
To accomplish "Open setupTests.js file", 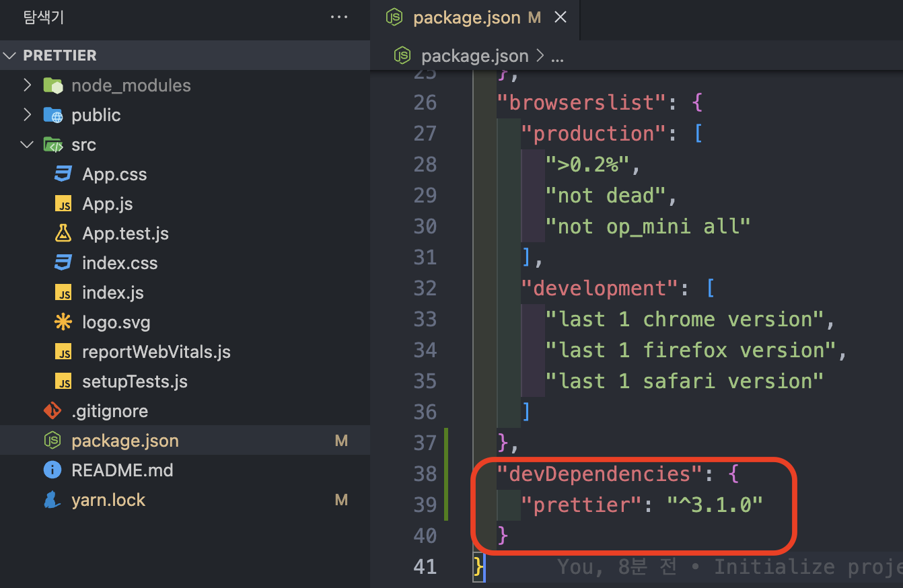I will (x=135, y=381).
